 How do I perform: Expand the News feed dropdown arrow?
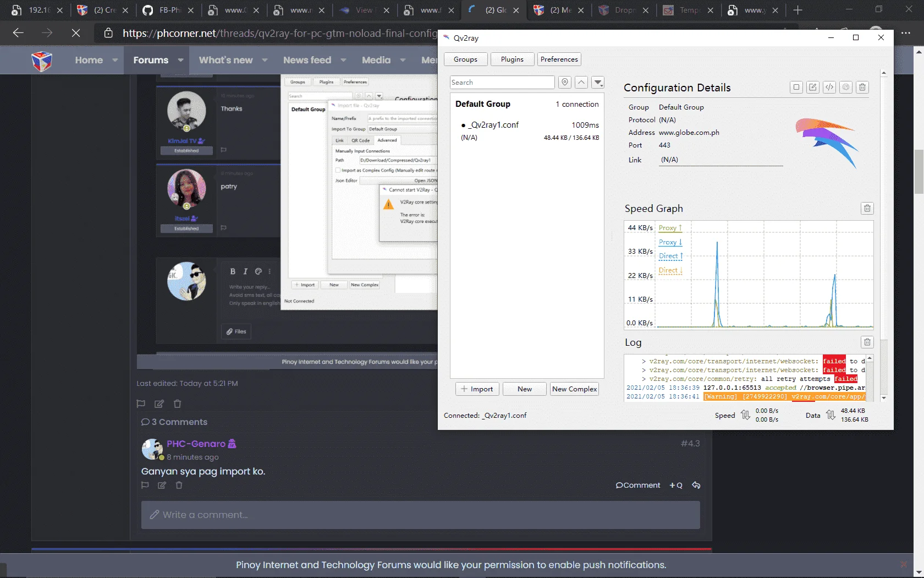coord(343,60)
